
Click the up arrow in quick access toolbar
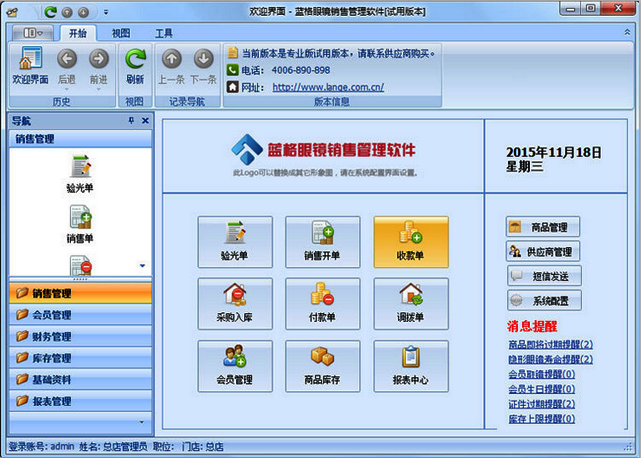point(67,12)
